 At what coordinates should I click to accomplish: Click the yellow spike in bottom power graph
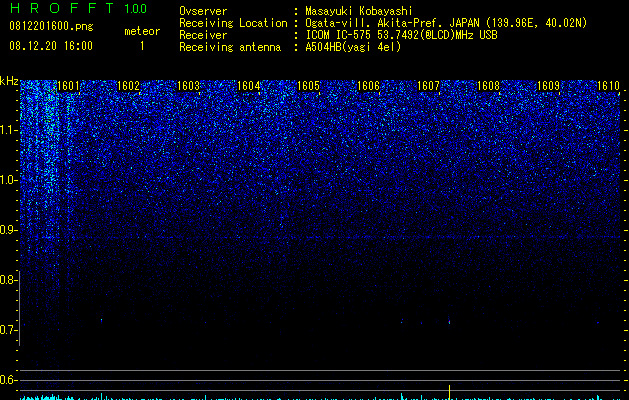pos(449,392)
